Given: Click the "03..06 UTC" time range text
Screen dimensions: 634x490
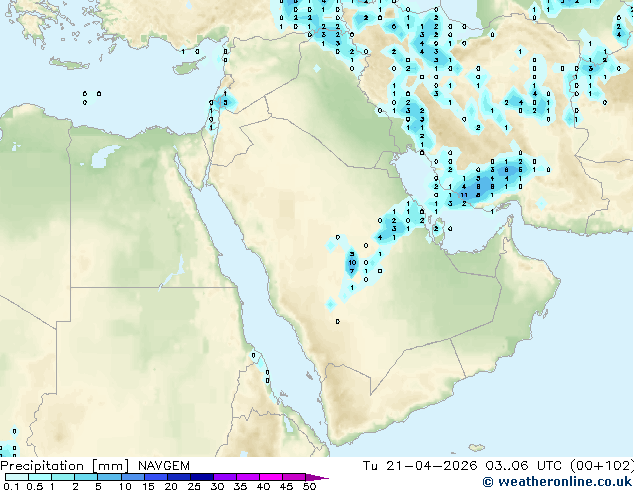Looking at the screenshot, I should point(524,466).
